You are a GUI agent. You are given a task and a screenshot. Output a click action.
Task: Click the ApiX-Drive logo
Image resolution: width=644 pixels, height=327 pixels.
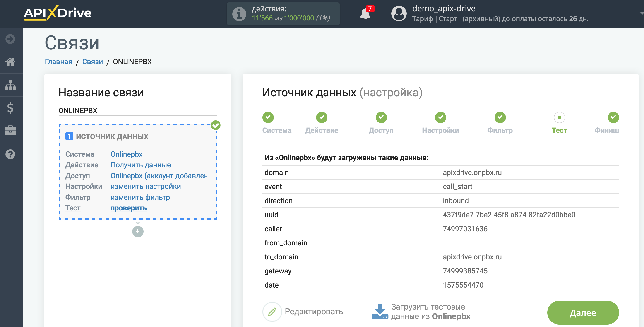pyautogui.click(x=58, y=13)
